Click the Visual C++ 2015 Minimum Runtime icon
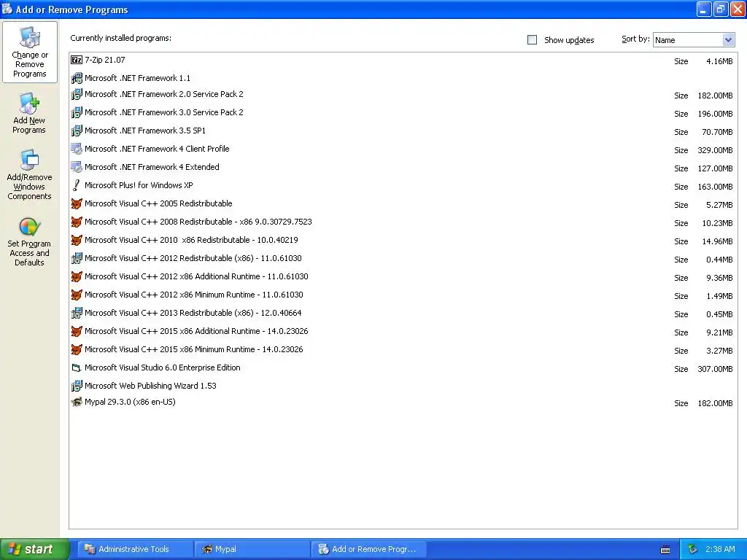This screenshot has width=747, height=560. pos(76,349)
